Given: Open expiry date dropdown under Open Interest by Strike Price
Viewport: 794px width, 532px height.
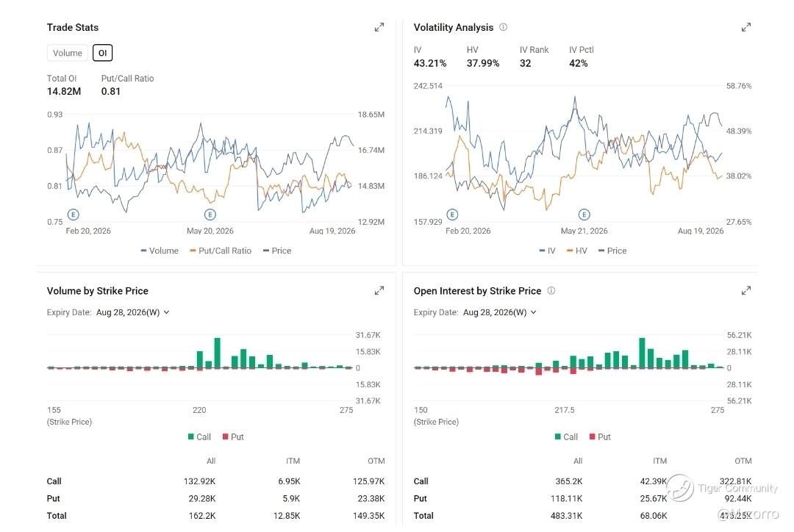Looking at the screenshot, I should [500, 312].
